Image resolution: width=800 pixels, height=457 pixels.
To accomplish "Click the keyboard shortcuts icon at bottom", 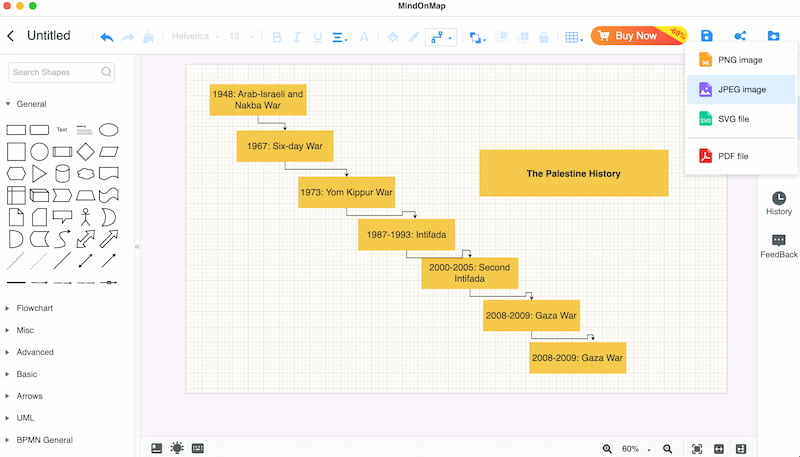I will point(197,448).
